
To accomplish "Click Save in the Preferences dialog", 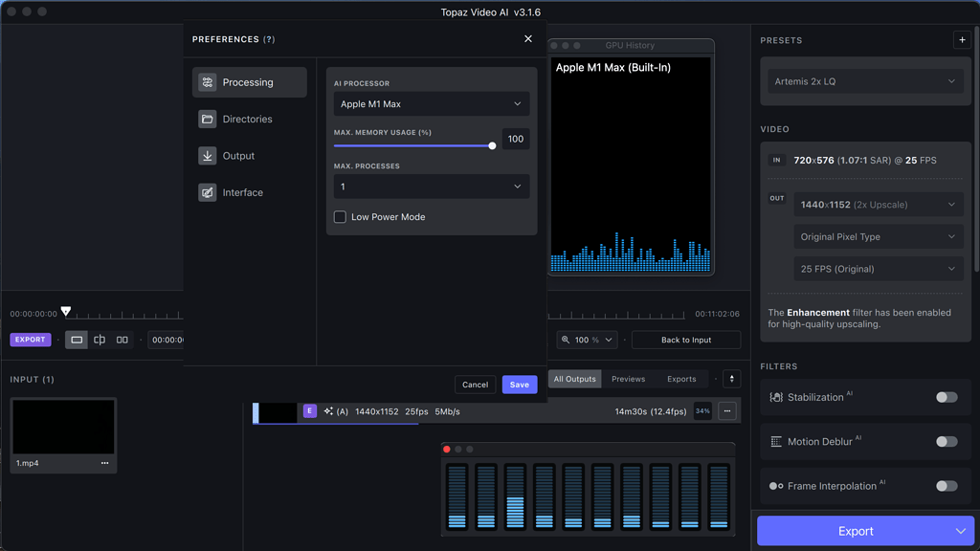I will click(519, 385).
